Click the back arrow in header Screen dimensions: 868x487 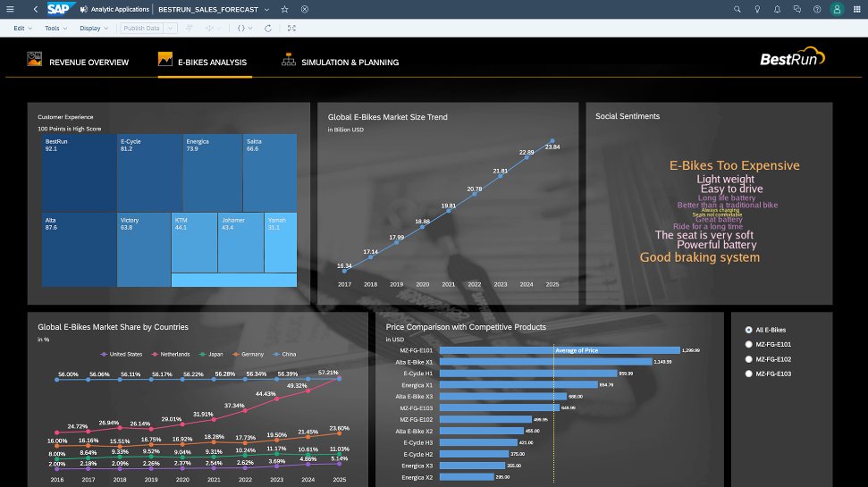click(x=36, y=10)
